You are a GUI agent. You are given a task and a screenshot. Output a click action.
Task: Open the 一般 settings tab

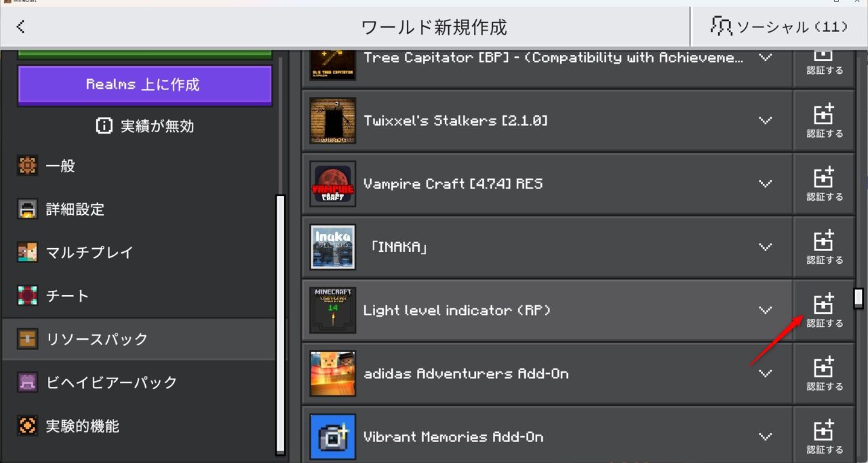(138, 166)
